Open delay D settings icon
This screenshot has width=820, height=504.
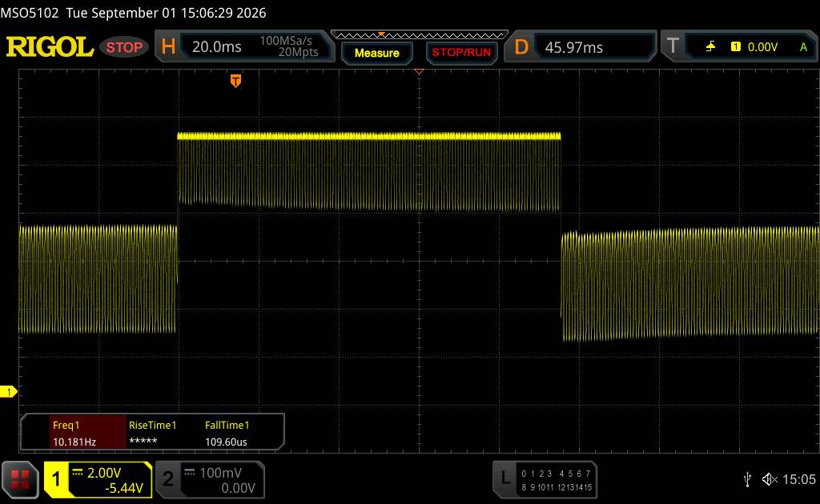tap(521, 47)
